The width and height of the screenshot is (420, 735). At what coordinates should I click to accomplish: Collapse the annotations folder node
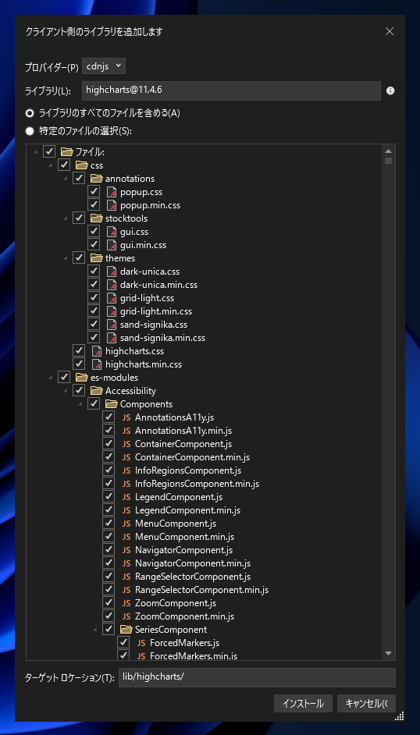coord(65,179)
